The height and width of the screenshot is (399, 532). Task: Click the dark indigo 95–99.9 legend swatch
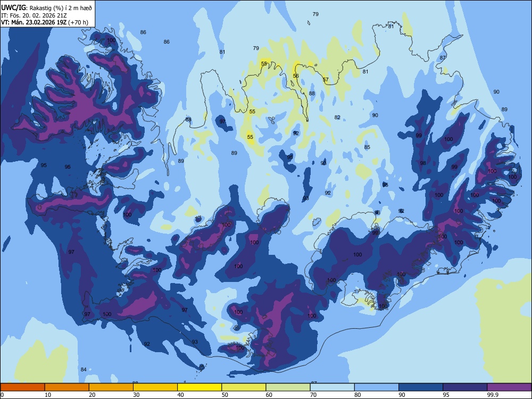(x=465, y=387)
